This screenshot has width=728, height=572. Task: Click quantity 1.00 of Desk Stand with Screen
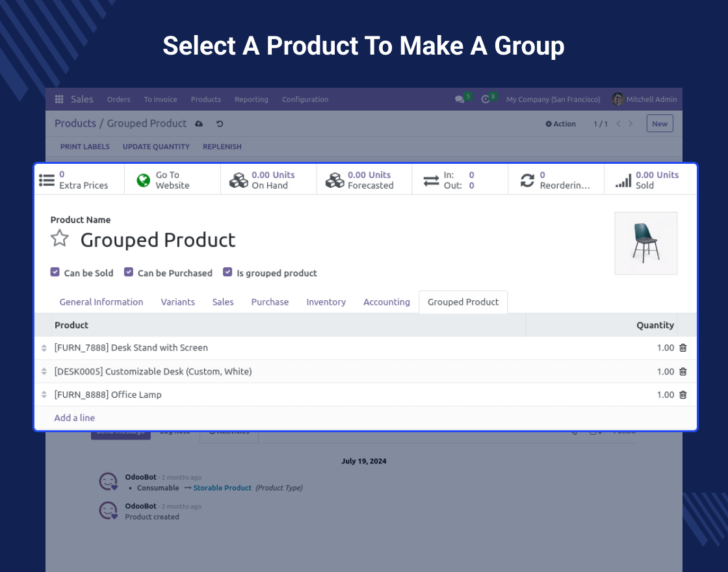pos(666,348)
